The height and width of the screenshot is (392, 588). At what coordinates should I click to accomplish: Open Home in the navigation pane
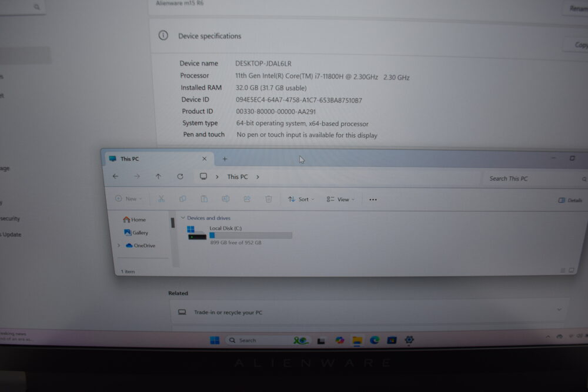[134, 220]
